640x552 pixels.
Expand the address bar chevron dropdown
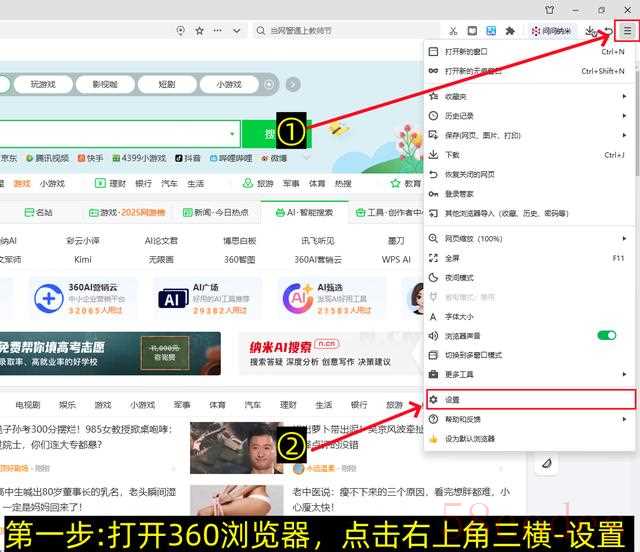pyautogui.click(x=236, y=31)
